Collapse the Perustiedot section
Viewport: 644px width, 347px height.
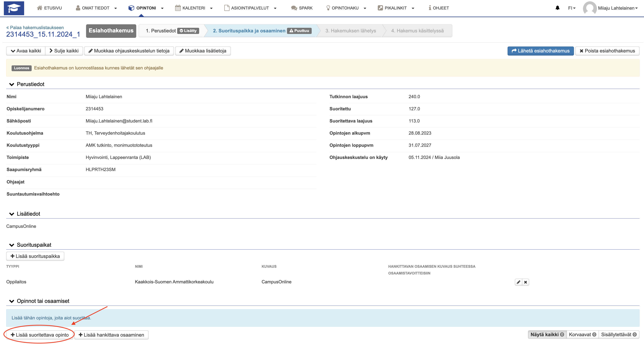click(x=12, y=84)
